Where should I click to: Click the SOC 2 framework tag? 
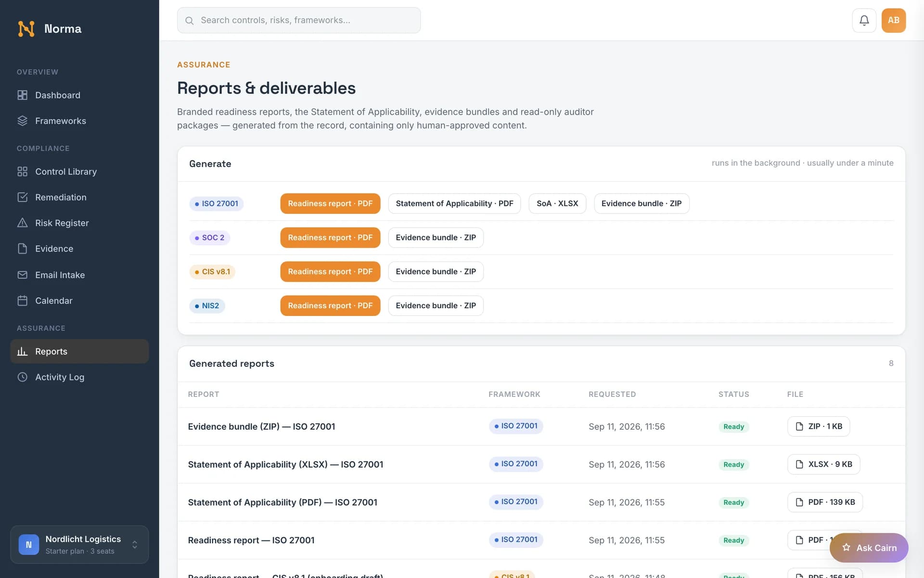(x=210, y=238)
